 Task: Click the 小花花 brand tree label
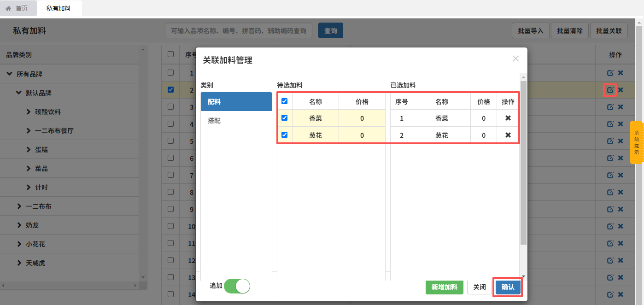(x=35, y=244)
